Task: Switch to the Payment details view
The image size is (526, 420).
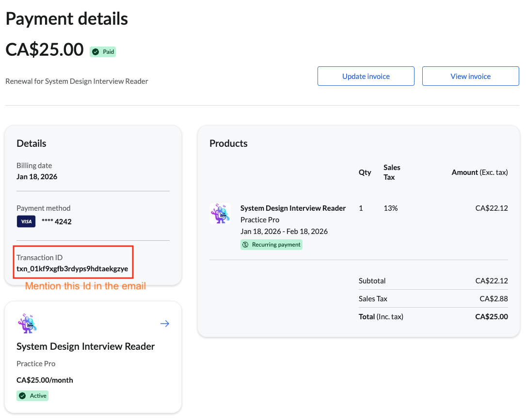Action: tap(66, 18)
